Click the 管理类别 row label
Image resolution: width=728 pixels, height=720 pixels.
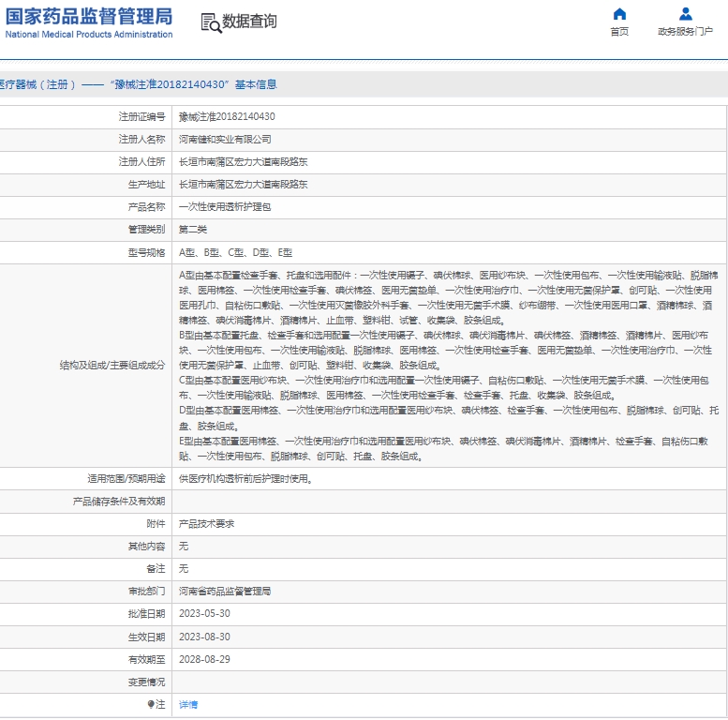click(x=147, y=230)
